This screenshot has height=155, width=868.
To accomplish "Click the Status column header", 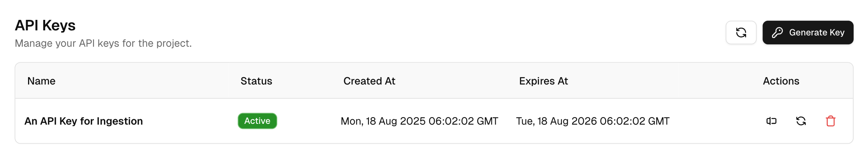I will click(256, 81).
